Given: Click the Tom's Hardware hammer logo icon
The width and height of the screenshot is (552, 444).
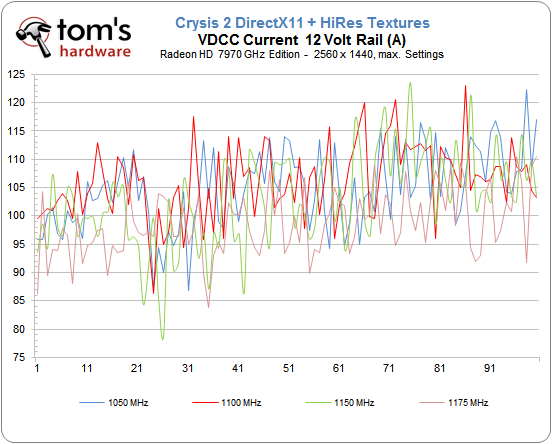Looking at the screenshot, I should [x=34, y=36].
